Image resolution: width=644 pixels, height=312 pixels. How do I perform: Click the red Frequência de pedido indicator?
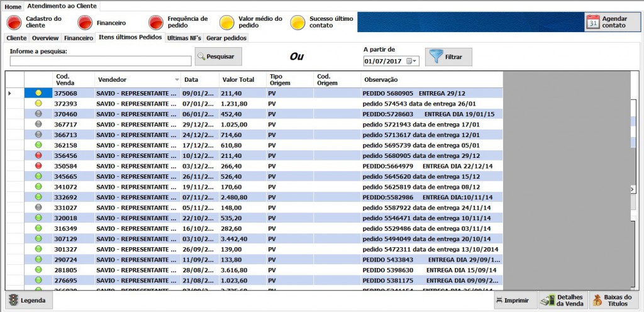point(156,23)
